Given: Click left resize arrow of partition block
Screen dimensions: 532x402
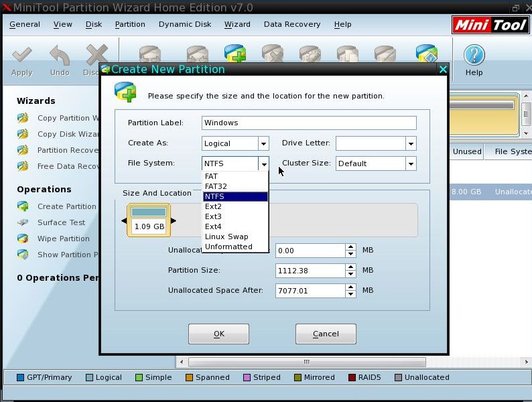Looking at the screenshot, I should pyautogui.click(x=124, y=221).
